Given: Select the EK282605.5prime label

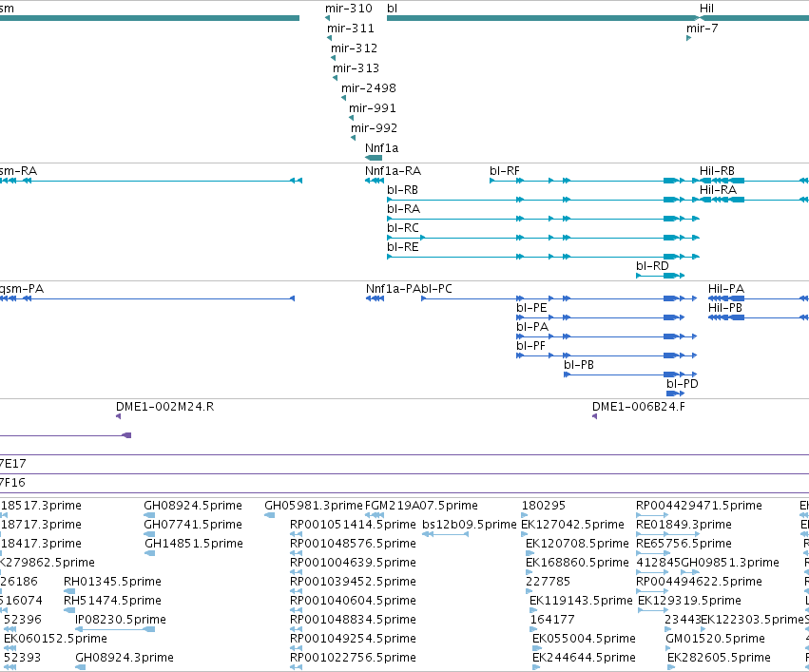Looking at the screenshot, I should 720,658.
